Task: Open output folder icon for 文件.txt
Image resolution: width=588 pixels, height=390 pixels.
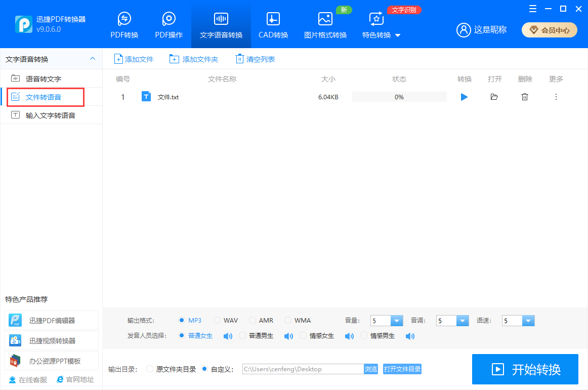Action: pos(494,97)
